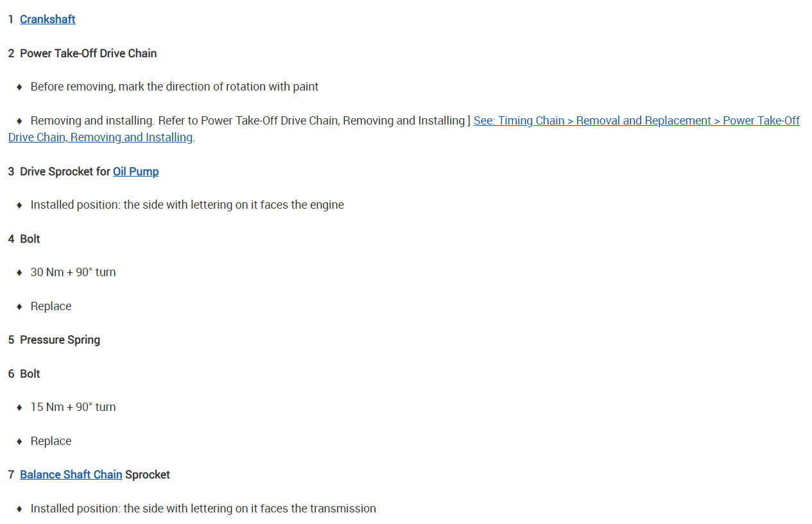Click the Pressure Spring heading
The height and width of the screenshot is (524, 812).
(x=60, y=340)
